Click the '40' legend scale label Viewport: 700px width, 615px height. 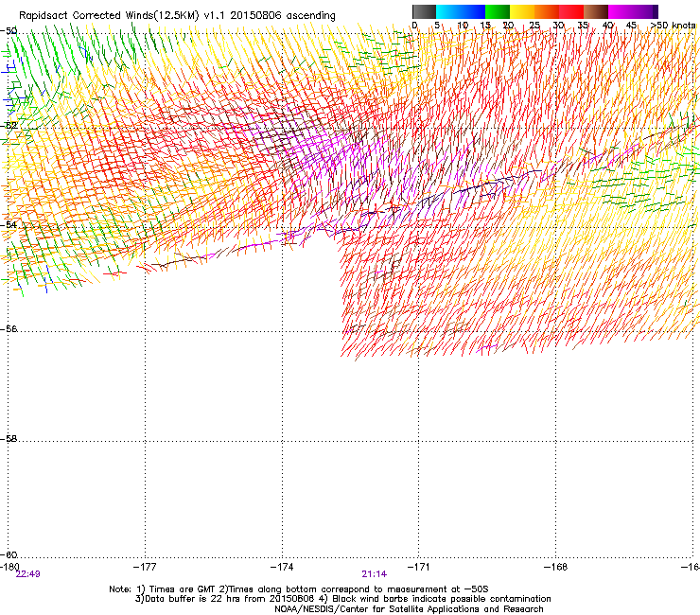(x=607, y=25)
